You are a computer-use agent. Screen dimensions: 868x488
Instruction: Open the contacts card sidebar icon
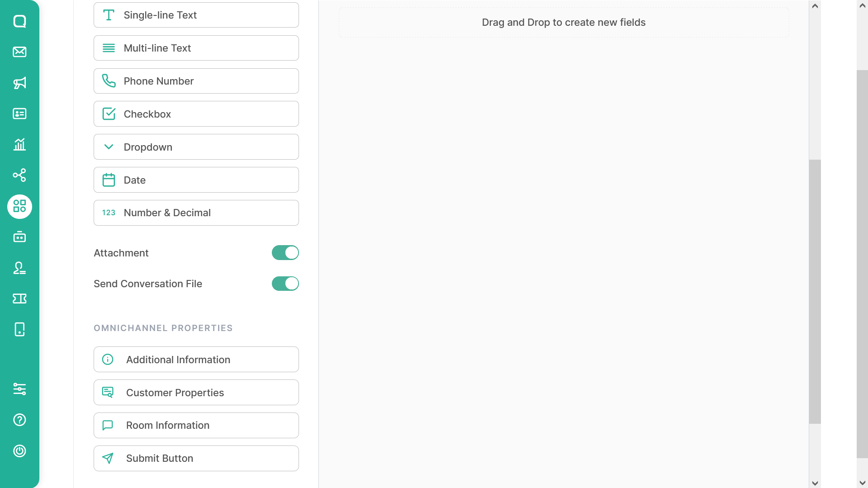coord(19,114)
